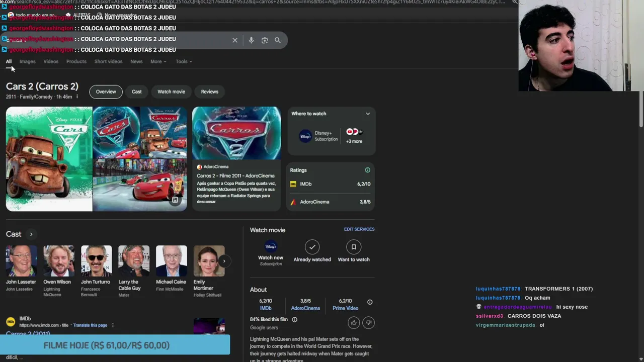This screenshot has height=362, width=644.
Task: Select the Cast chip
Action: [x=137, y=92]
